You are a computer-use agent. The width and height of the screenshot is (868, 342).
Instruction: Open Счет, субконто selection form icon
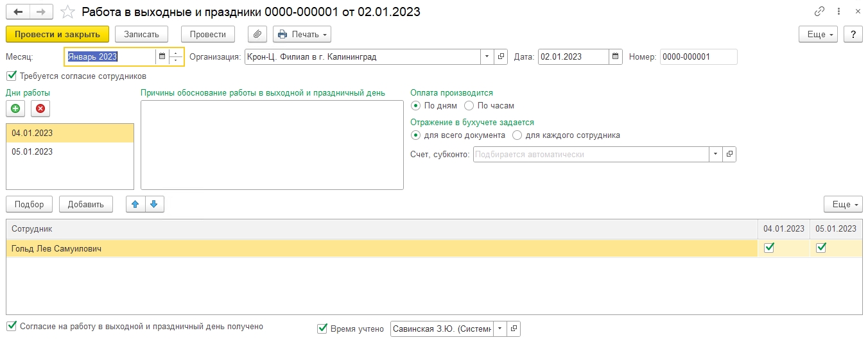tap(729, 154)
